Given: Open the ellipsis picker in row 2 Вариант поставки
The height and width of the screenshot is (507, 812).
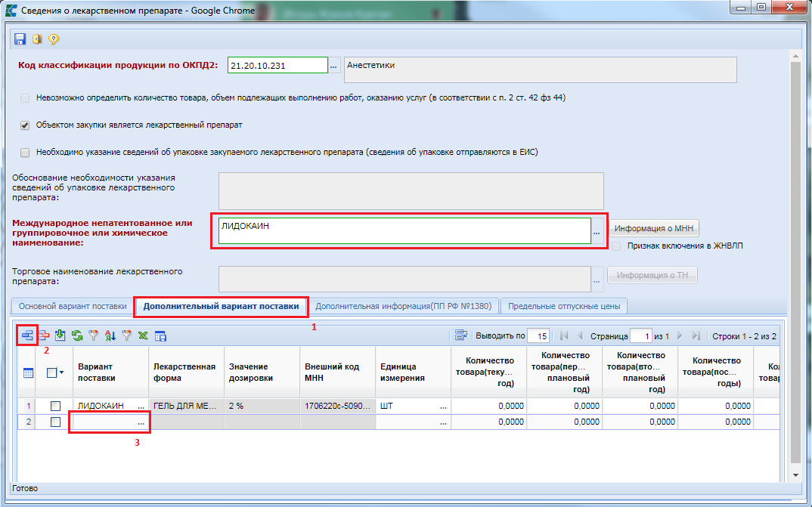Looking at the screenshot, I should point(141,422).
